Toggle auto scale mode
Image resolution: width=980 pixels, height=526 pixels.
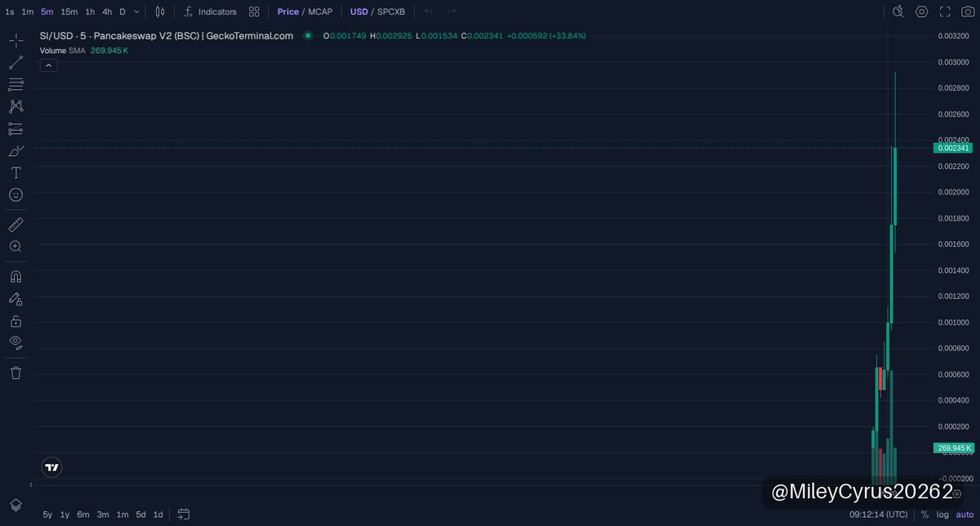964,515
